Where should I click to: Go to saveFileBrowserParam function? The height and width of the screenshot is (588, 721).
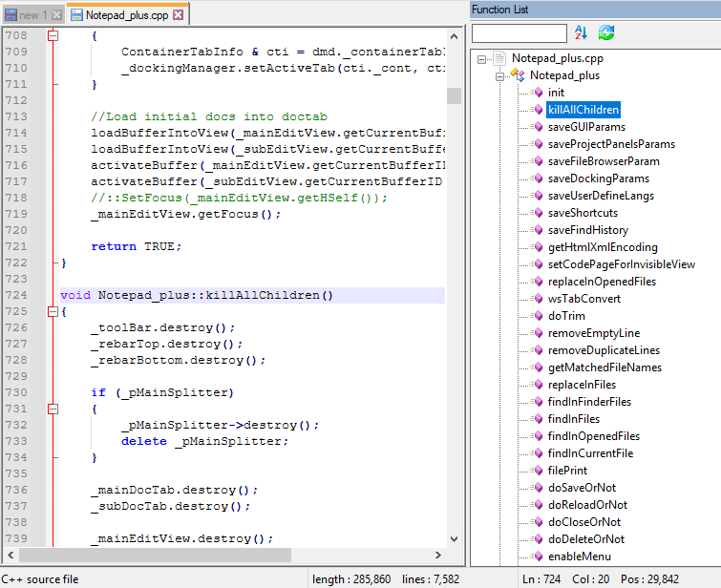604,161
